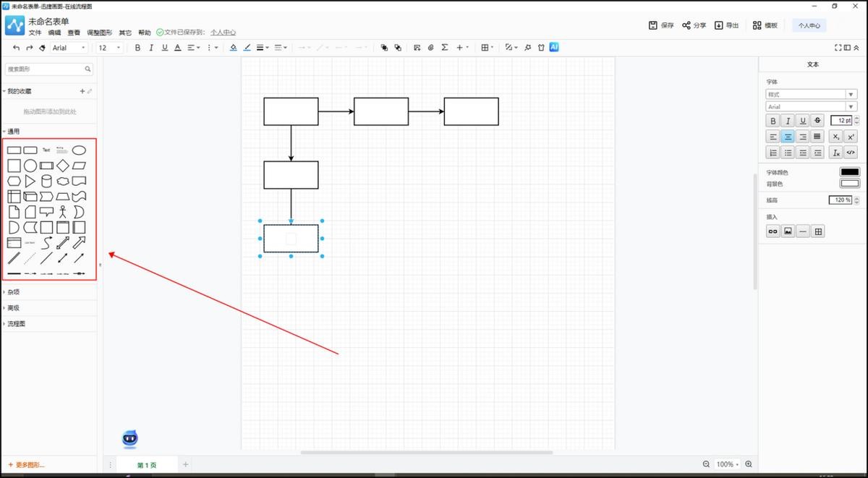Click the blue AI toolbar icon
Image resolution: width=868 pixels, height=478 pixels.
[554, 48]
